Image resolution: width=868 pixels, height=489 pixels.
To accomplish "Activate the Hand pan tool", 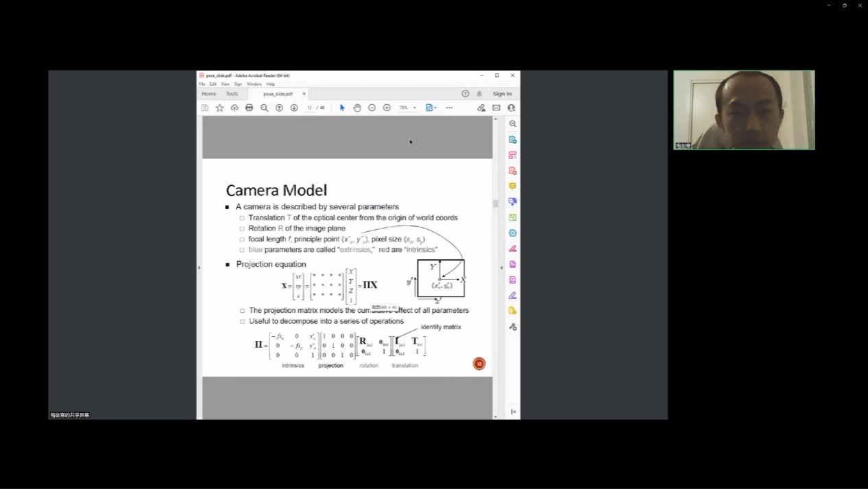I will tap(357, 108).
